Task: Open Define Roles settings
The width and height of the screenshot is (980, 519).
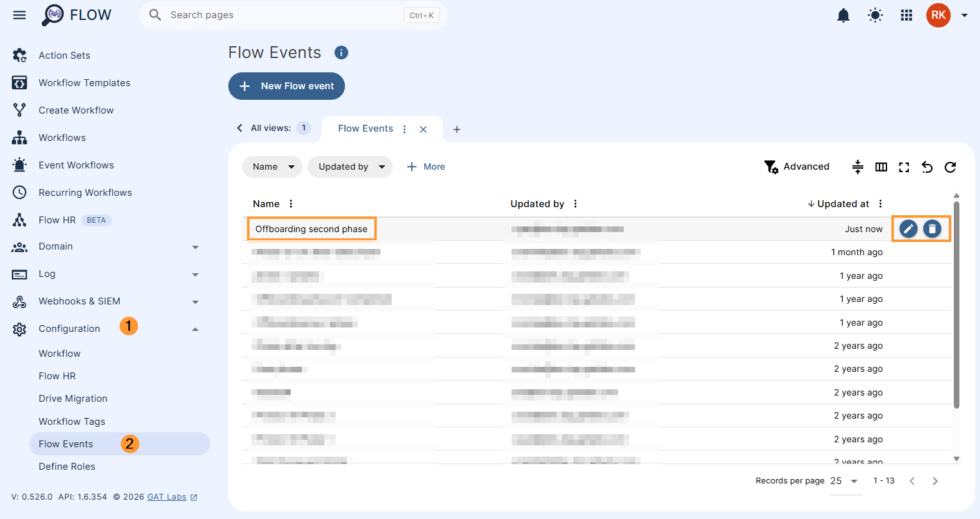Action: click(67, 467)
